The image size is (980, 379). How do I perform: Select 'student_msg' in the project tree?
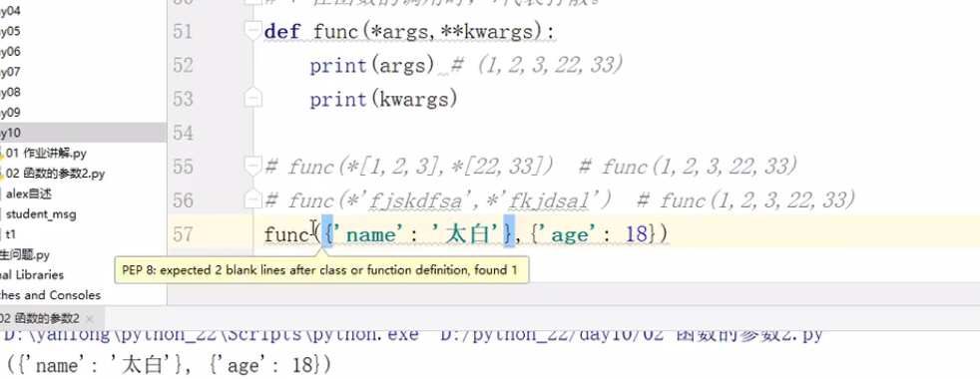[41, 214]
